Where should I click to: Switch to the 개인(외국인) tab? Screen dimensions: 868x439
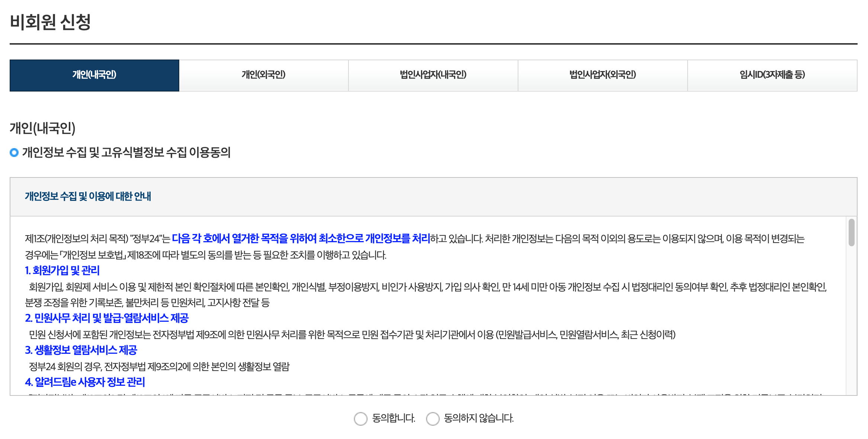click(x=263, y=75)
